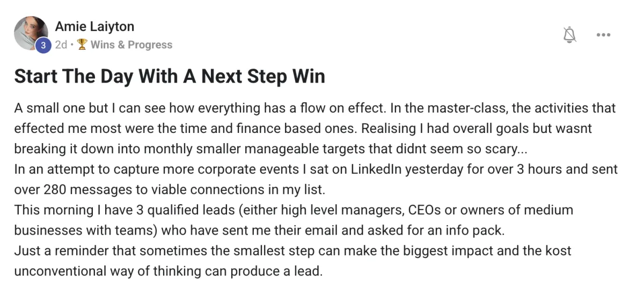The height and width of the screenshot is (299, 644).
Task: Click the line starting This morning I have
Action: point(294,220)
